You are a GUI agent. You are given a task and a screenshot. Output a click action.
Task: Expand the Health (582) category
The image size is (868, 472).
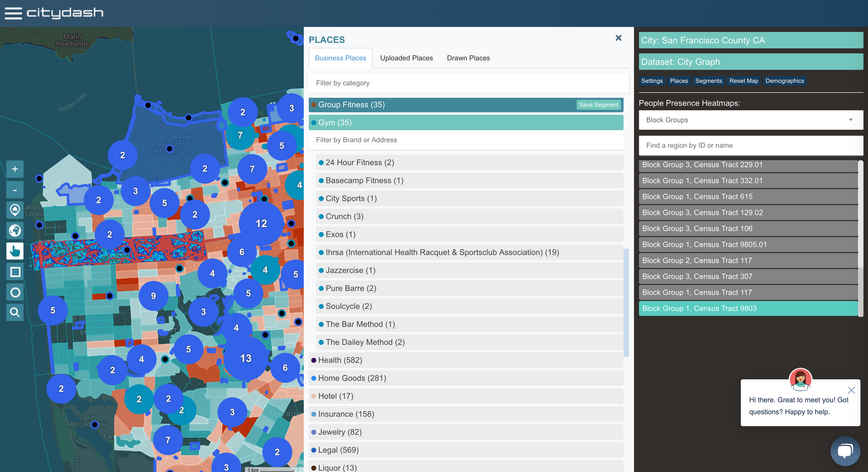(340, 360)
